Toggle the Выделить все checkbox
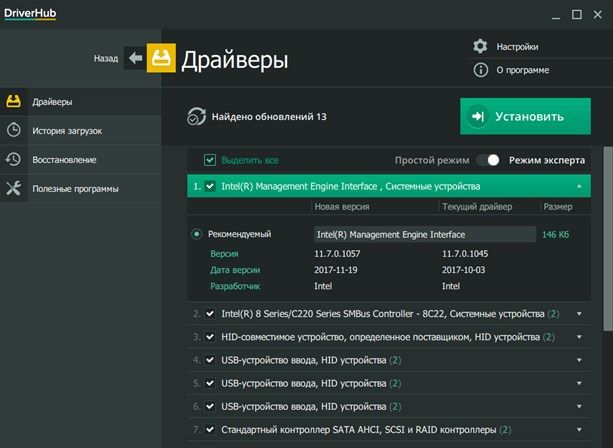This screenshot has height=448, width=613. coord(210,160)
